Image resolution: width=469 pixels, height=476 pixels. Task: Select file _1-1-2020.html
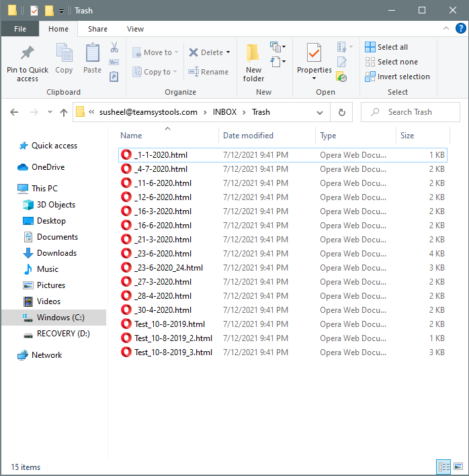(x=282, y=155)
